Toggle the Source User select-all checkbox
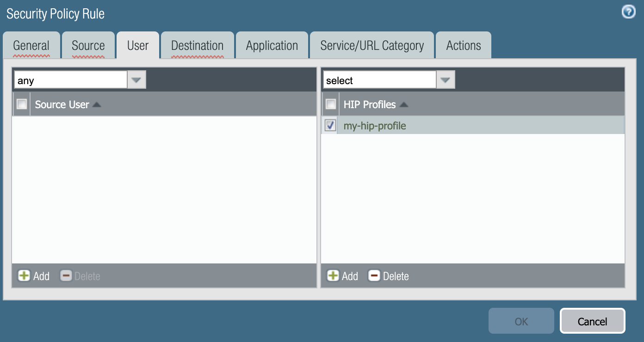This screenshot has height=342, width=644. 22,104
